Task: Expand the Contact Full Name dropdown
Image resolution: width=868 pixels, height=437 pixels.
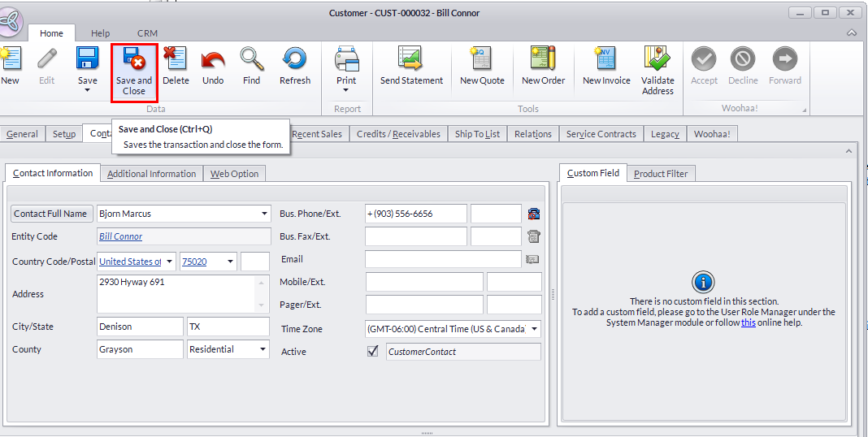Action: pyautogui.click(x=264, y=214)
